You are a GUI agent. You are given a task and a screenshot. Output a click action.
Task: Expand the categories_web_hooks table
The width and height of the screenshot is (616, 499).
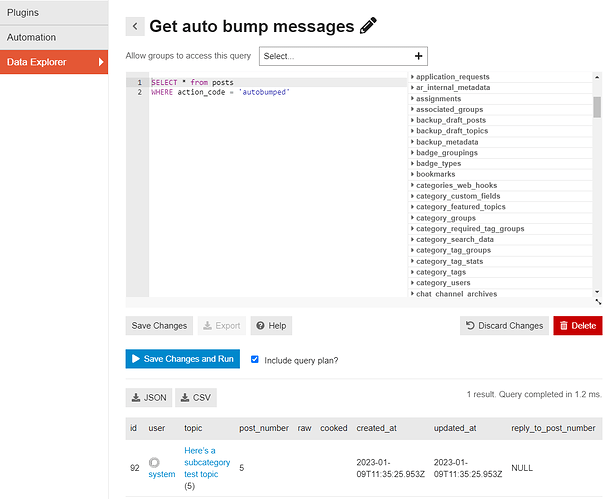tap(500, 185)
